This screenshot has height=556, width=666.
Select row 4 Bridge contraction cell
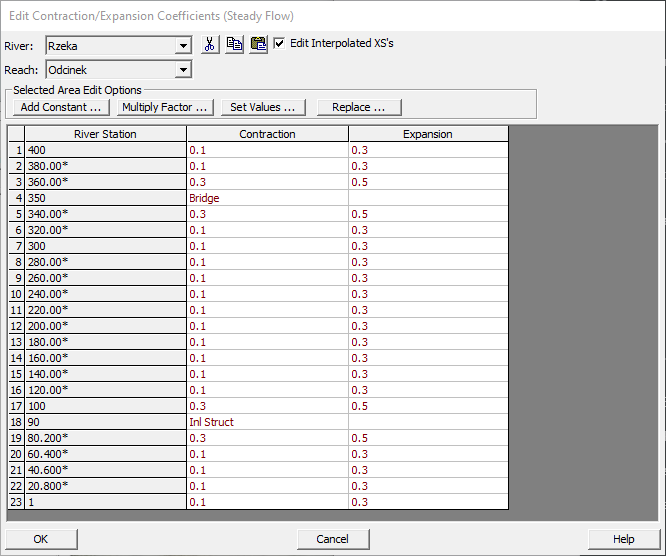coord(267,198)
